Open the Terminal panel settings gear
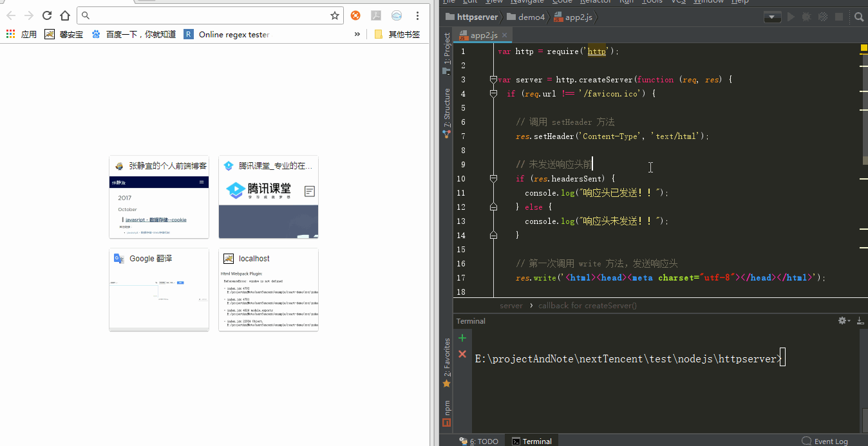 (x=842, y=321)
